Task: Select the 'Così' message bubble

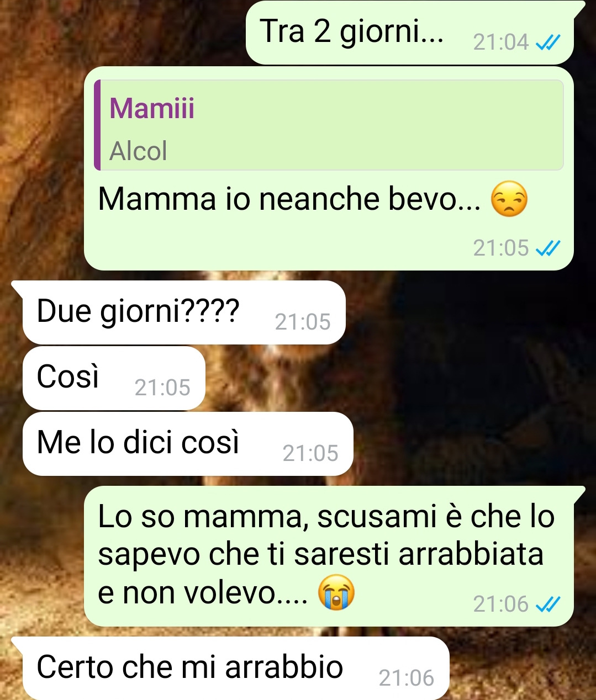Action: (114, 378)
